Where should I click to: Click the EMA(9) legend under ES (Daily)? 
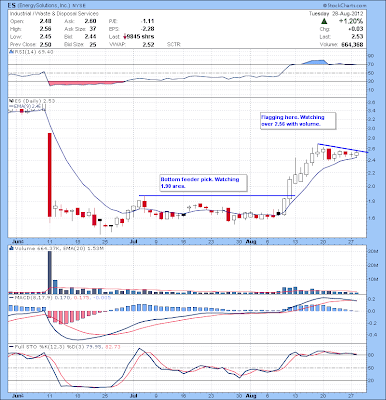click(25, 106)
